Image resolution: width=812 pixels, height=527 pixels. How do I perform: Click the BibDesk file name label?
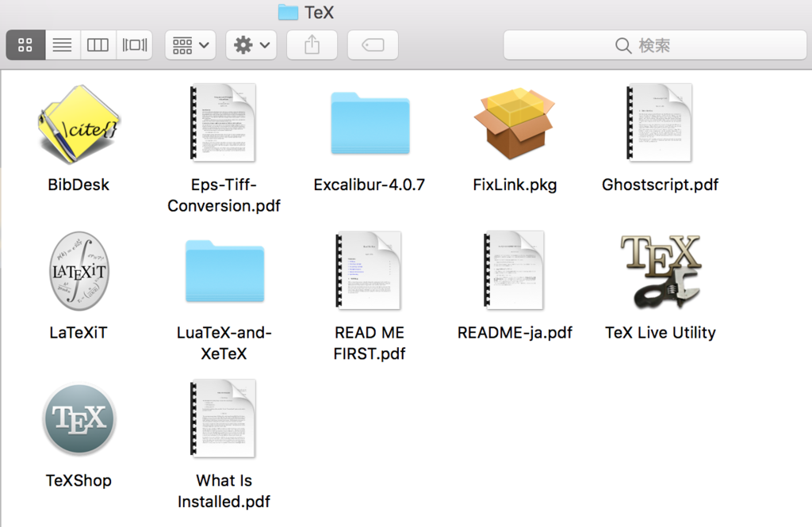coord(79,185)
